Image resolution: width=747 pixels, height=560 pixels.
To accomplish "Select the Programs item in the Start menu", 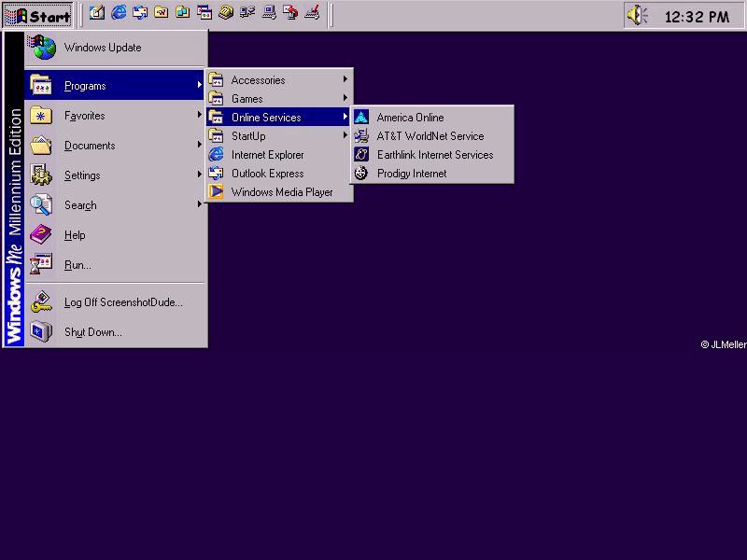I will click(x=116, y=85).
